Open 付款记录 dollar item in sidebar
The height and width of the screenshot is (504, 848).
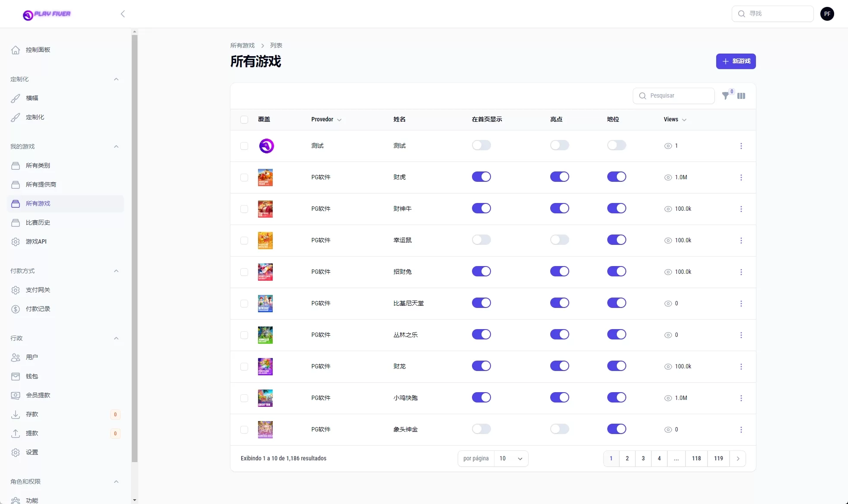66,309
